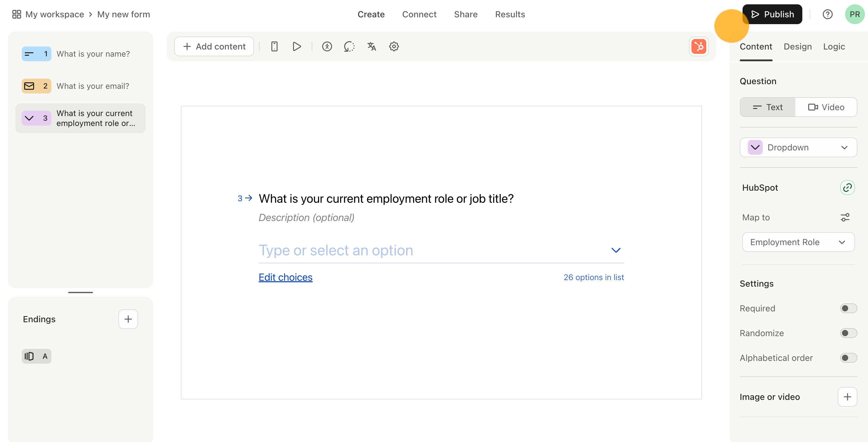The image size is (868, 442).
Task: Switch to the Connect tab
Action: coord(419,15)
